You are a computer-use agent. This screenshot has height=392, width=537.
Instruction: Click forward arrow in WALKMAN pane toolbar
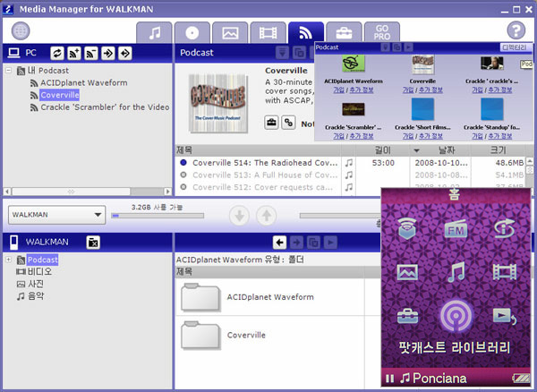pos(296,243)
